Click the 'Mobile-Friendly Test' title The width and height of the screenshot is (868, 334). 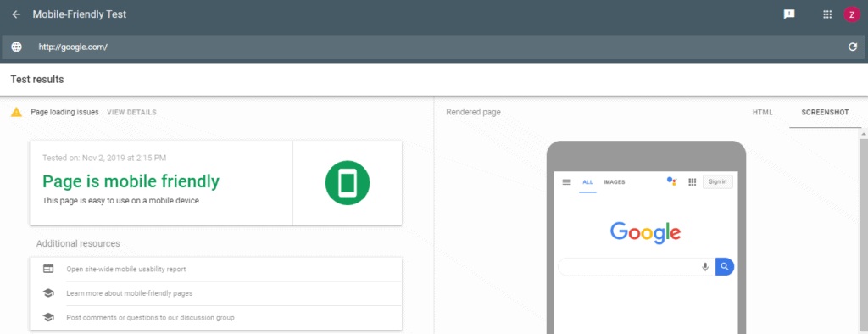80,14
